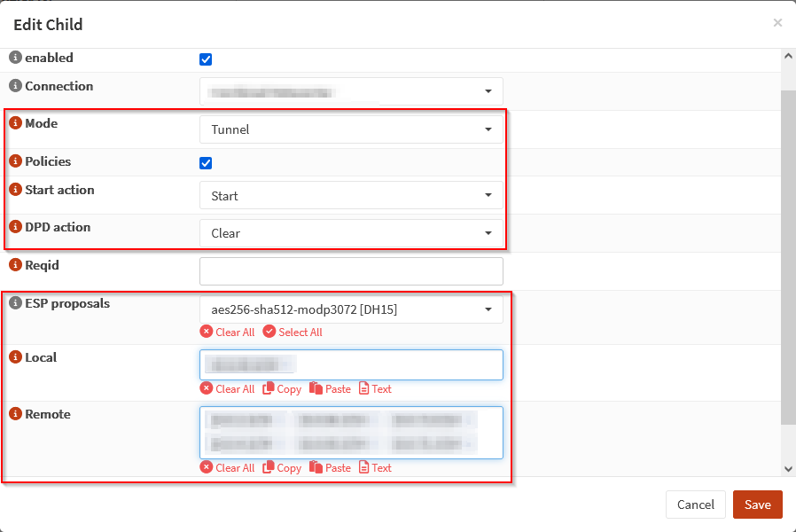Image resolution: width=796 pixels, height=532 pixels.
Task: Click the info icon next to Reqid
Action: tap(15, 265)
